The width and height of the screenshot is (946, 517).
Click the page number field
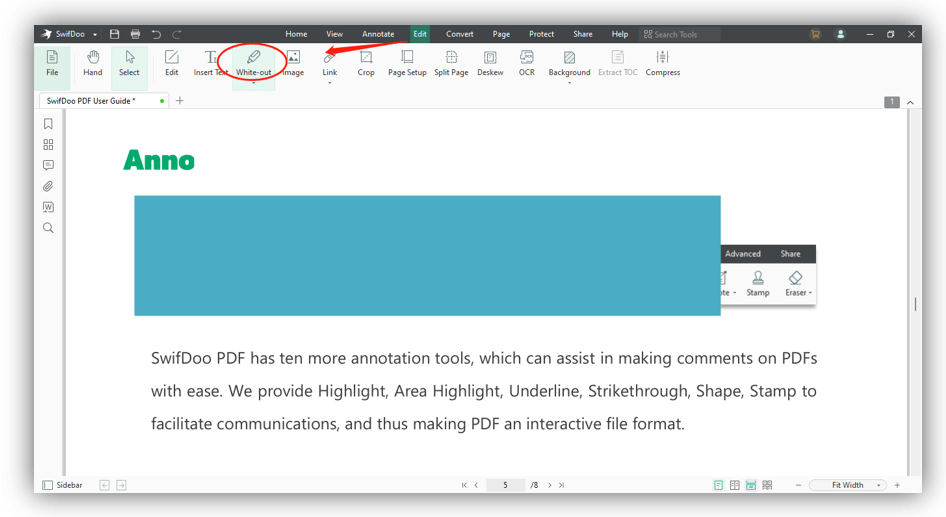pos(506,485)
